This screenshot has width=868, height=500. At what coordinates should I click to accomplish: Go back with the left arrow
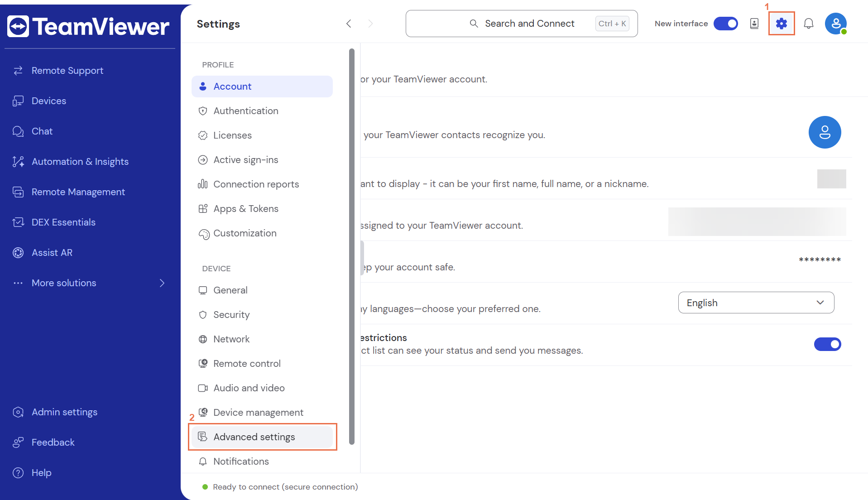pos(349,24)
